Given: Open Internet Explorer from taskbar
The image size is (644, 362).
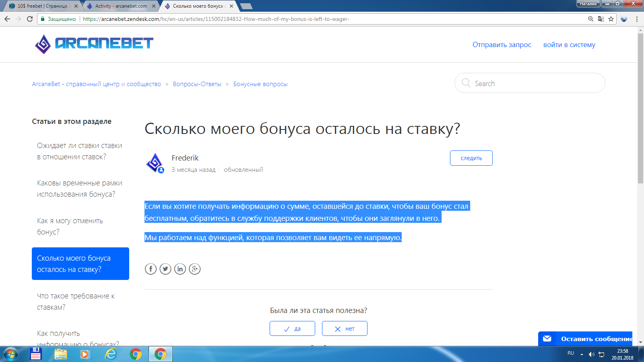Looking at the screenshot, I should coord(110,354).
